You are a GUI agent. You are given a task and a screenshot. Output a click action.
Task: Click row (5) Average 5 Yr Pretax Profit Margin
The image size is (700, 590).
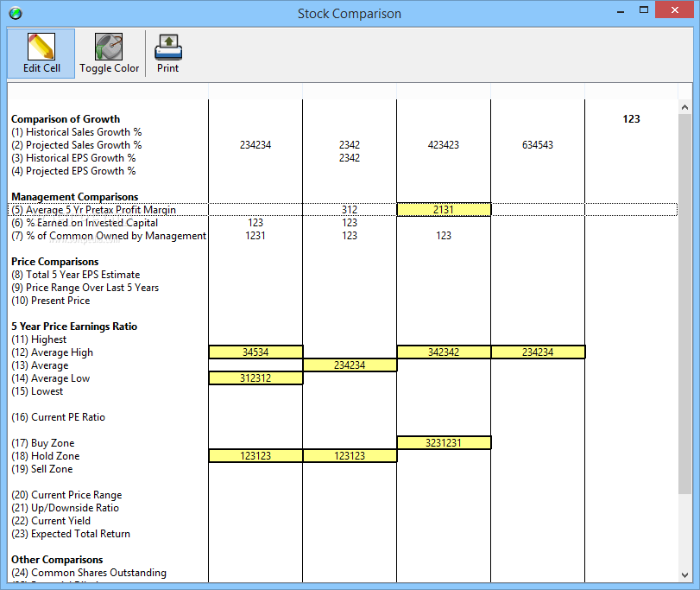tap(343, 209)
